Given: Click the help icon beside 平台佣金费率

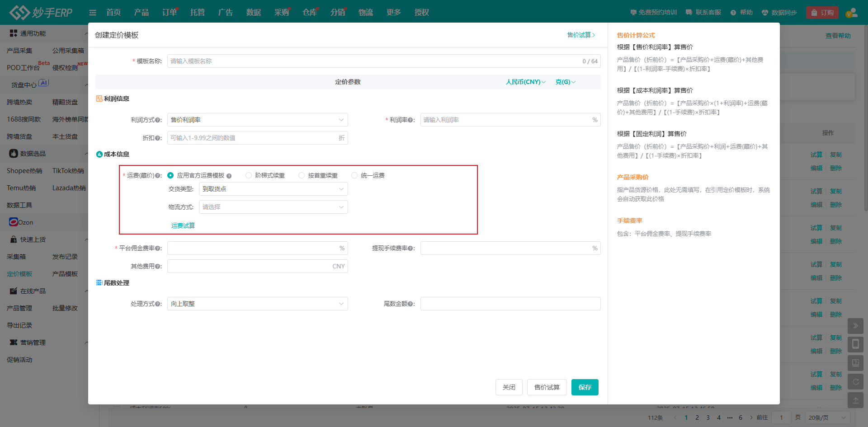Looking at the screenshot, I should (x=158, y=249).
